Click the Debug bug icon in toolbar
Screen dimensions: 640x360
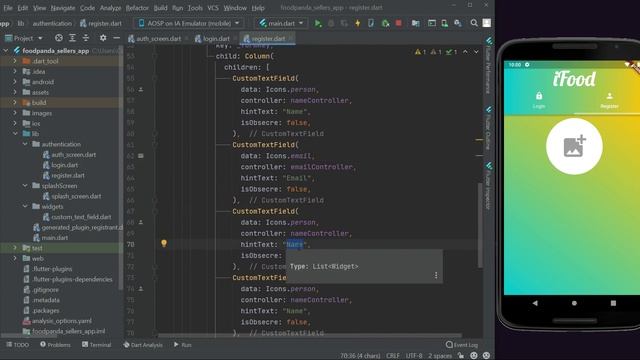[x=331, y=23]
